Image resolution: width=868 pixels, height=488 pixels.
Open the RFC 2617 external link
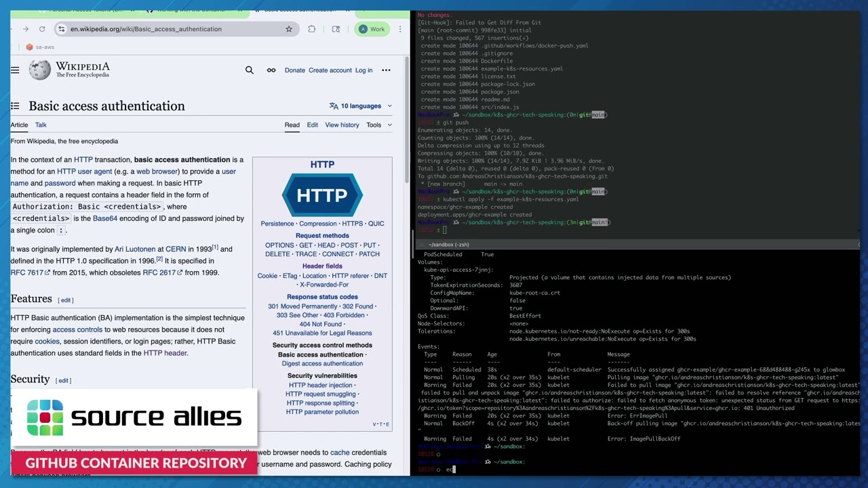pyautogui.click(x=162, y=272)
